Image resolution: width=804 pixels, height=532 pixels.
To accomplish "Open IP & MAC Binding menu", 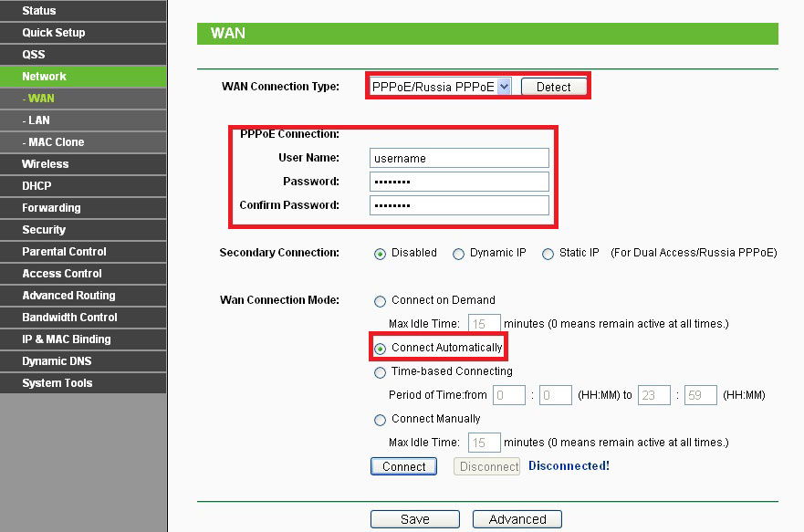I will coord(83,339).
